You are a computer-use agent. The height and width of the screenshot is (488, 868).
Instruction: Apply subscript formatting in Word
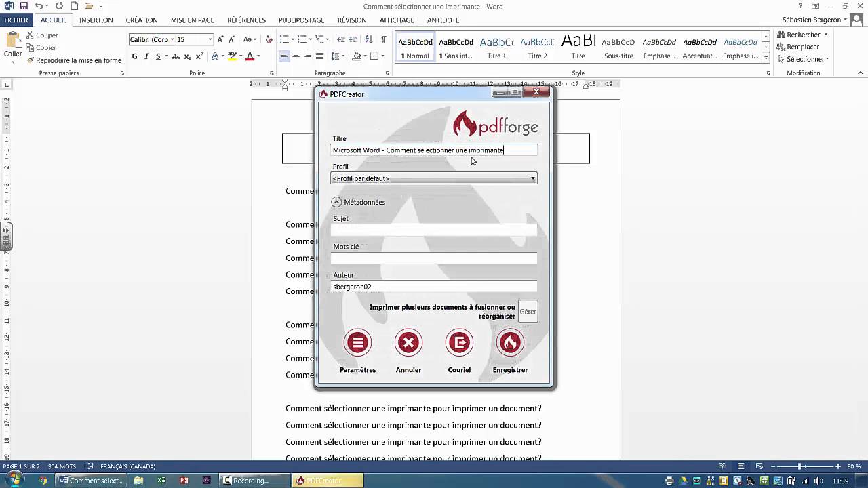tap(188, 56)
